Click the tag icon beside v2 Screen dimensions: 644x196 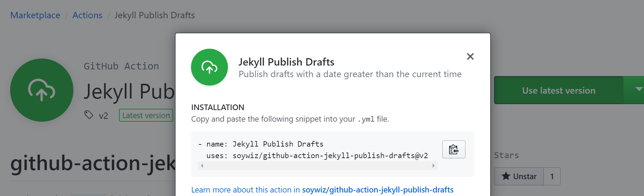coord(89,115)
